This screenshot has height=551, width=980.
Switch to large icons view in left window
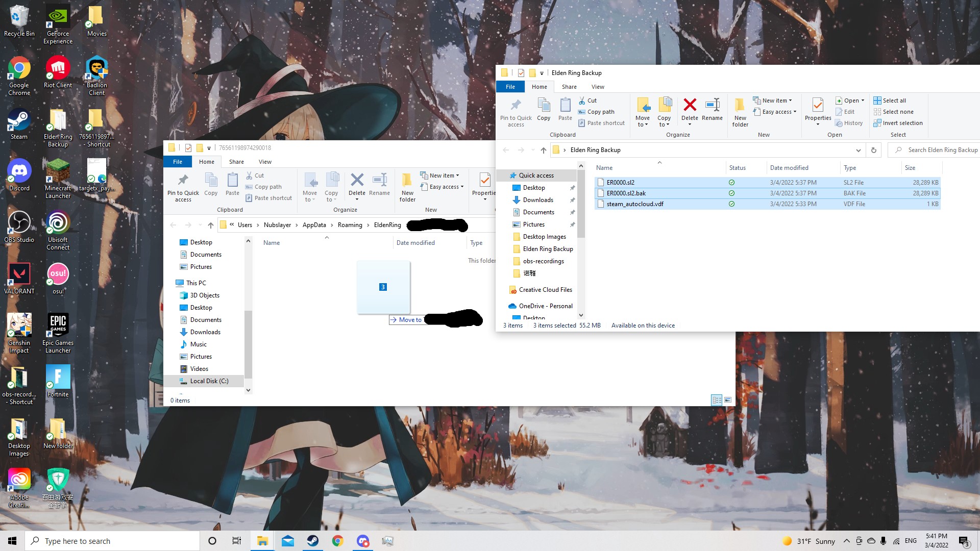point(728,400)
